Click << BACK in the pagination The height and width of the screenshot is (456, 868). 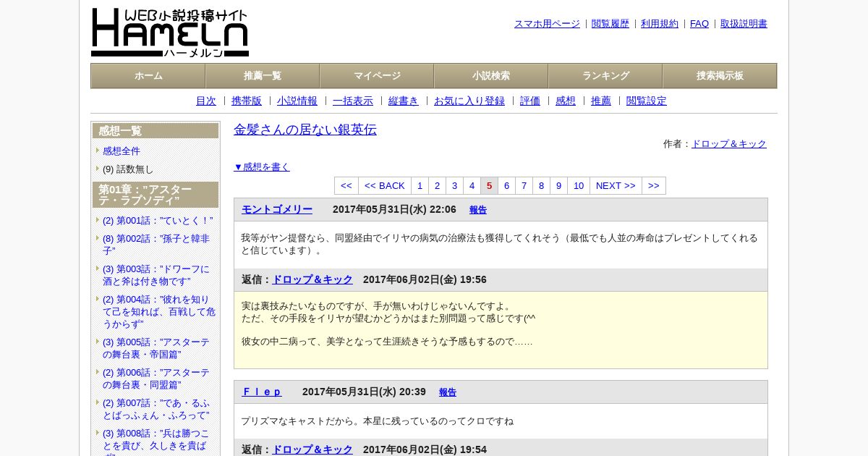coord(385,185)
